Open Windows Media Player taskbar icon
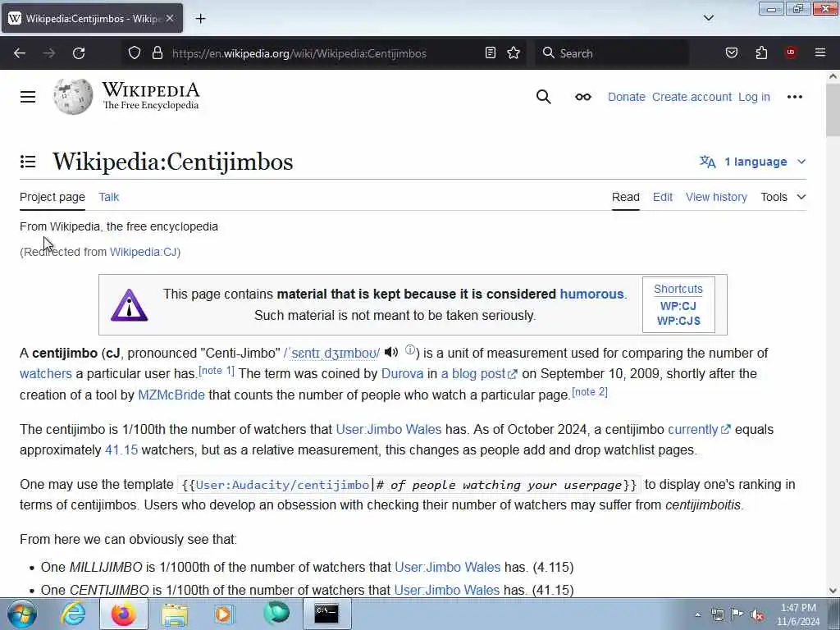The width and height of the screenshot is (840, 630). (225, 614)
